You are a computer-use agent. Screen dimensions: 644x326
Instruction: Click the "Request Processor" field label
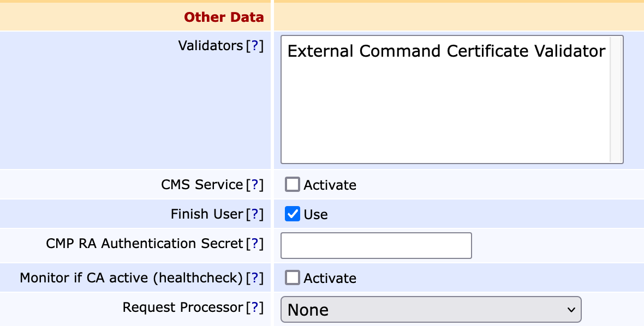pos(182,307)
